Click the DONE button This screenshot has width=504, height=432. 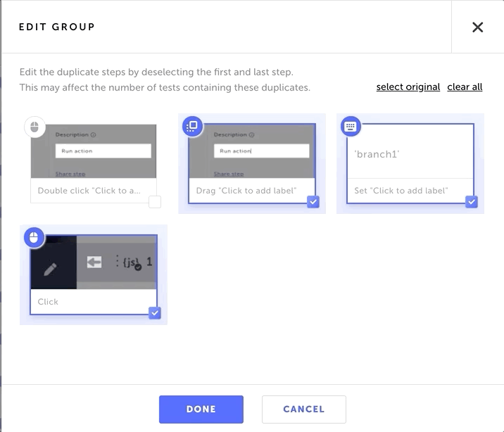coord(201,409)
